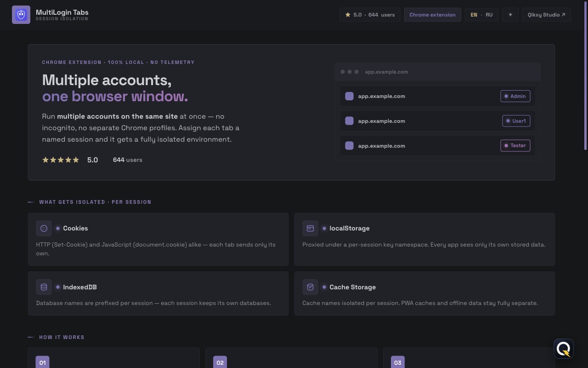Switch language to EN
Image resolution: width=588 pixels, height=368 pixels.
474,15
